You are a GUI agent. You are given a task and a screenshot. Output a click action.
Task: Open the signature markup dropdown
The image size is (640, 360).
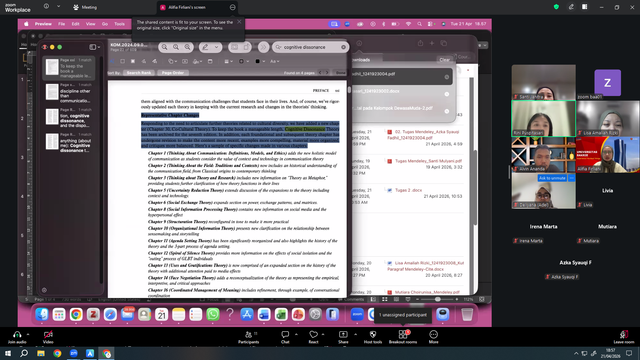(198, 61)
